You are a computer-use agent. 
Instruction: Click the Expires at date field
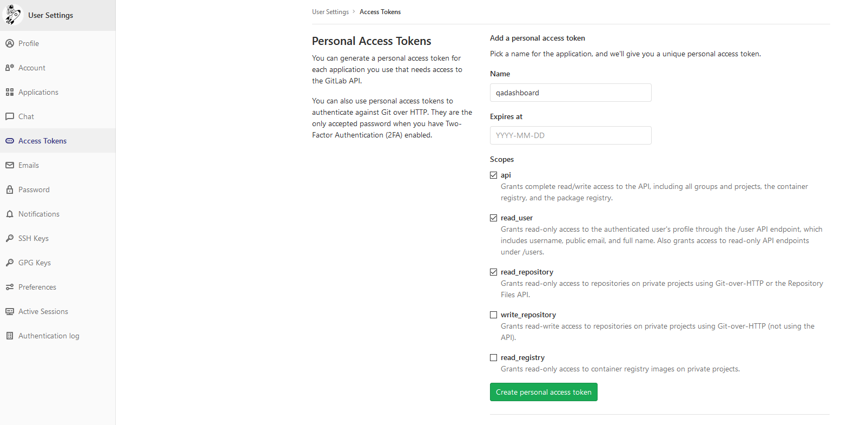point(571,135)
